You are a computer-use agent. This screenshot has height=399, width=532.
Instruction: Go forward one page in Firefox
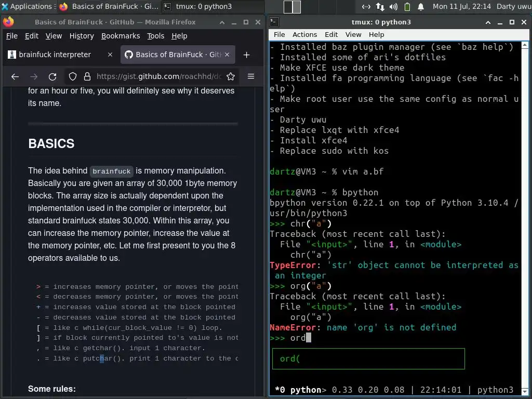click(x=34, y=77)
